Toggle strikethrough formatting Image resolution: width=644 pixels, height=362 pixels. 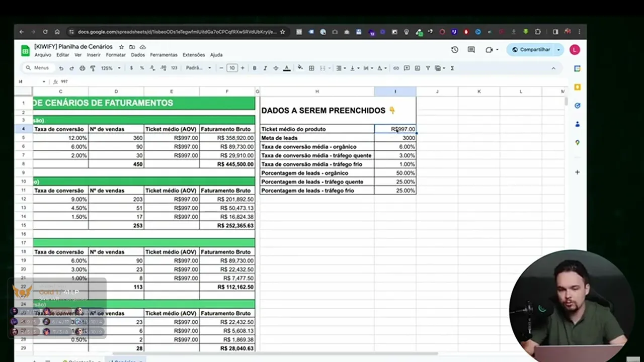click(x=276, y=68)
